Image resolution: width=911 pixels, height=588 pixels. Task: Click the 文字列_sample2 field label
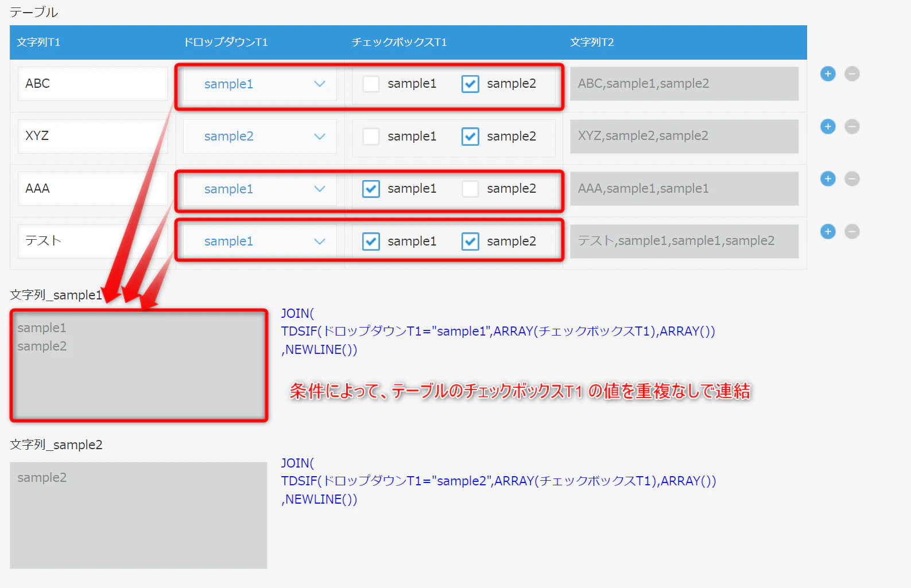[56, 445]
